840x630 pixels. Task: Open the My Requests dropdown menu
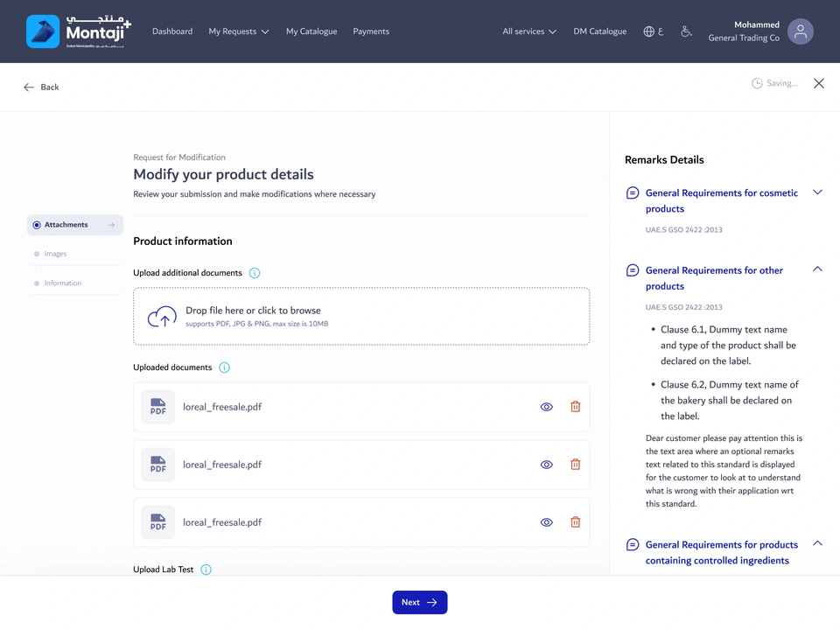(239, 31)
